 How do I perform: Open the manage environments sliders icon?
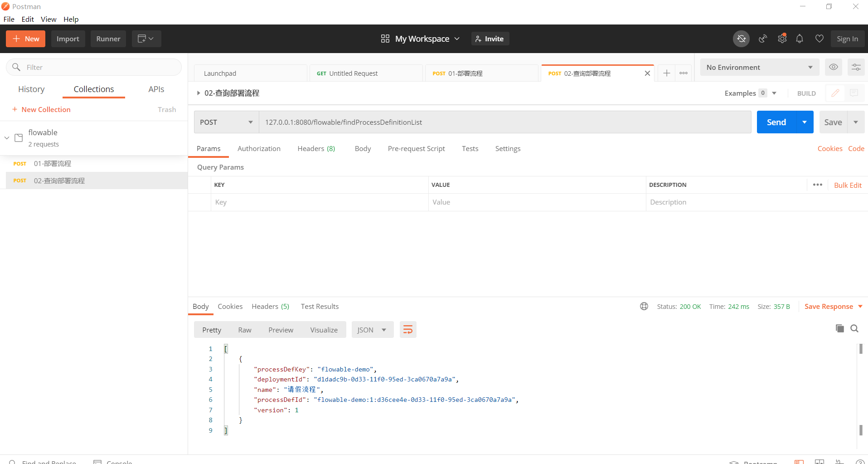pyautogui.click(x=856, y=67)
